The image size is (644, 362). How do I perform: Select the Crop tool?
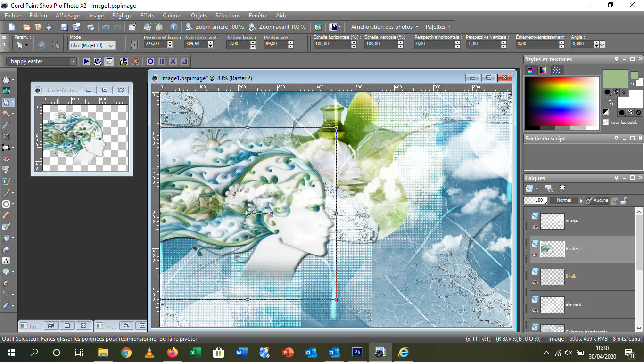tap(6, 136)
